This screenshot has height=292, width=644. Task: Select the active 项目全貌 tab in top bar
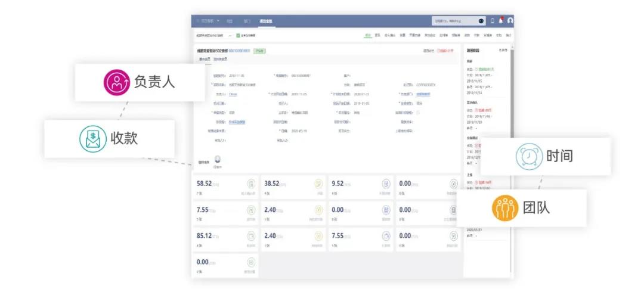[266, 21]
